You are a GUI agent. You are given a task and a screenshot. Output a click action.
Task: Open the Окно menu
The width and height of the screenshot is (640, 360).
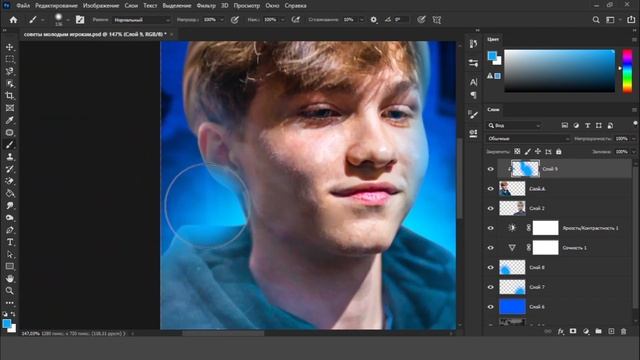coord(272,6)
